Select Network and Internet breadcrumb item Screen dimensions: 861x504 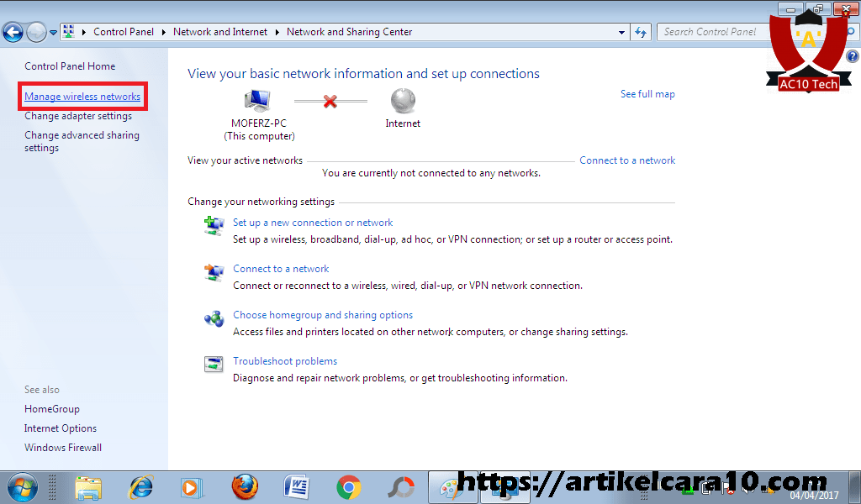219,32
